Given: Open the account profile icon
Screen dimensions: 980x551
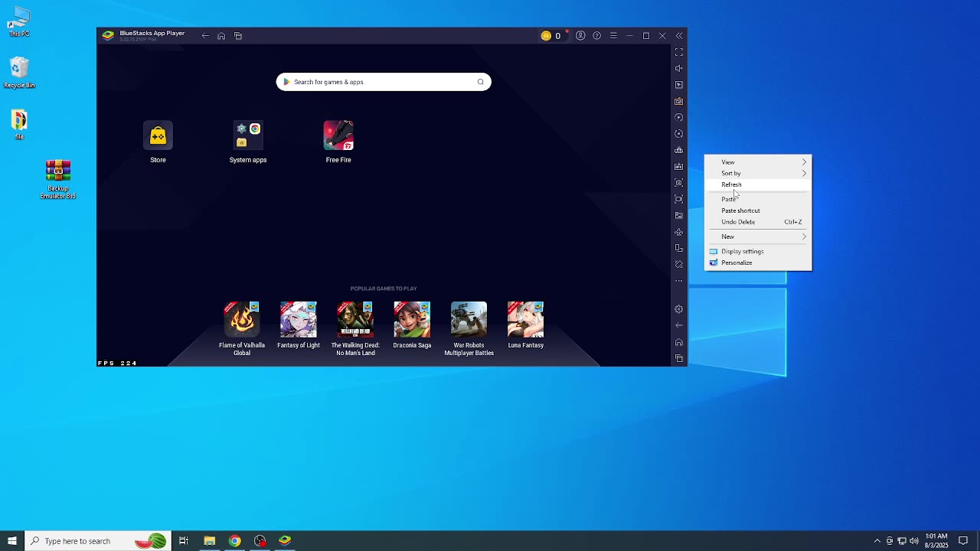Looking at the screenshot, I should [580, 36].
